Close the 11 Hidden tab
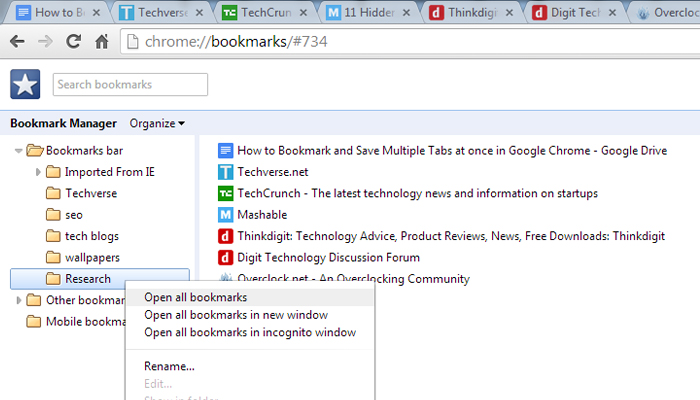Screen dimensions: 700x400 tap(406, 13)
